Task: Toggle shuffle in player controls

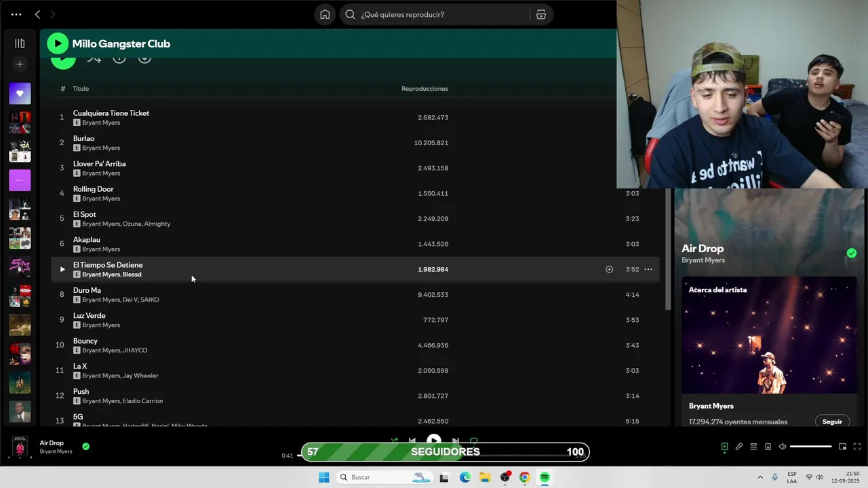Action: point(393,440)
